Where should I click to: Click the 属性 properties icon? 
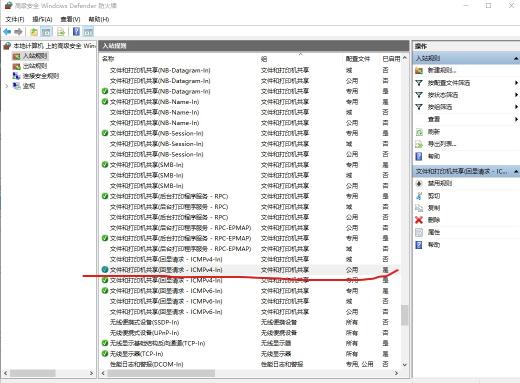pos(419,232)
